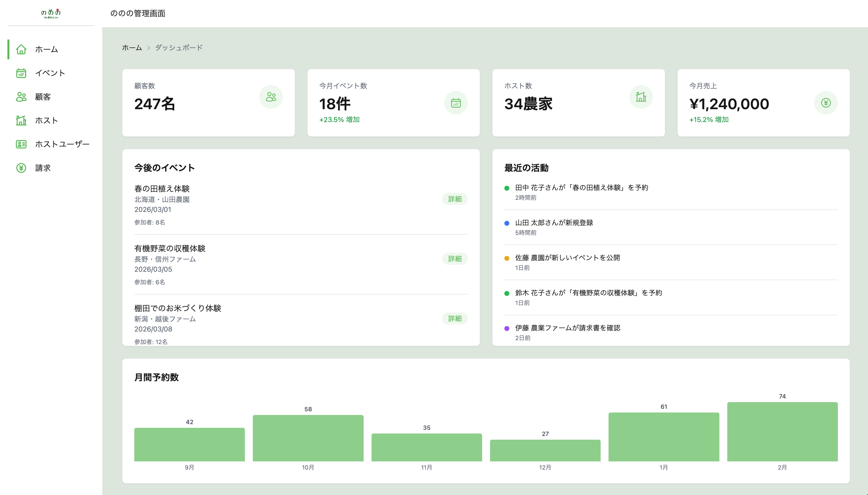Viewport: 868px width, 495px height.
Task: Open 詳細 for 棚田でのお米づくり体験
Action: (455, 319)
